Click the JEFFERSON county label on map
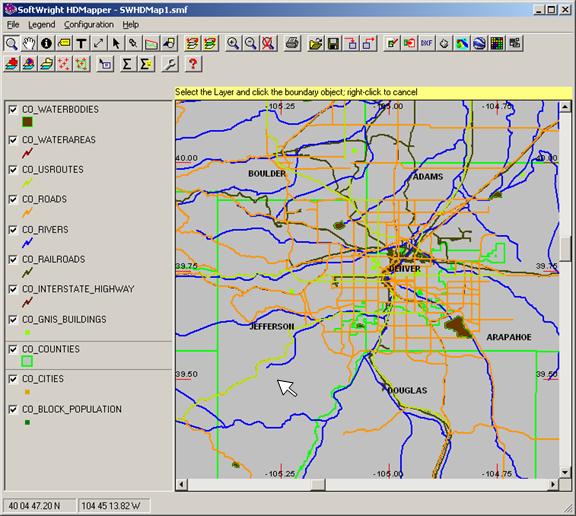Viewport: 576px width, 516px height. point(272,326)
